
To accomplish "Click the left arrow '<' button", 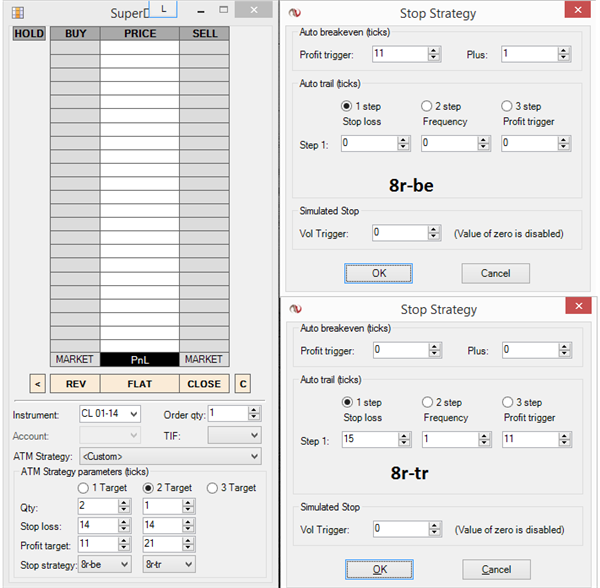I will tap(38, 383).
